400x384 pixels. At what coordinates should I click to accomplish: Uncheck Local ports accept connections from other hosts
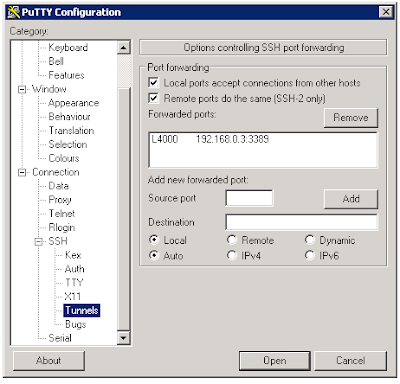click(153, 82)
